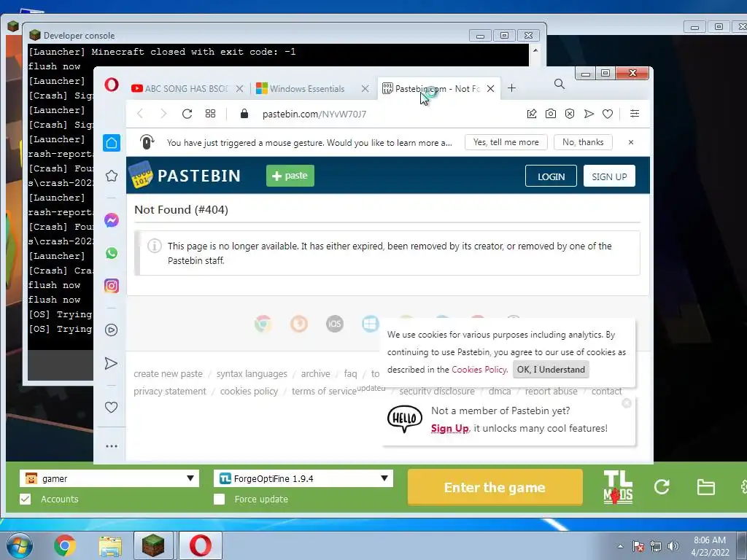Click Enter the game button
Image resolution: width=747 pixels, height=560 pixels.
point(495,487)
